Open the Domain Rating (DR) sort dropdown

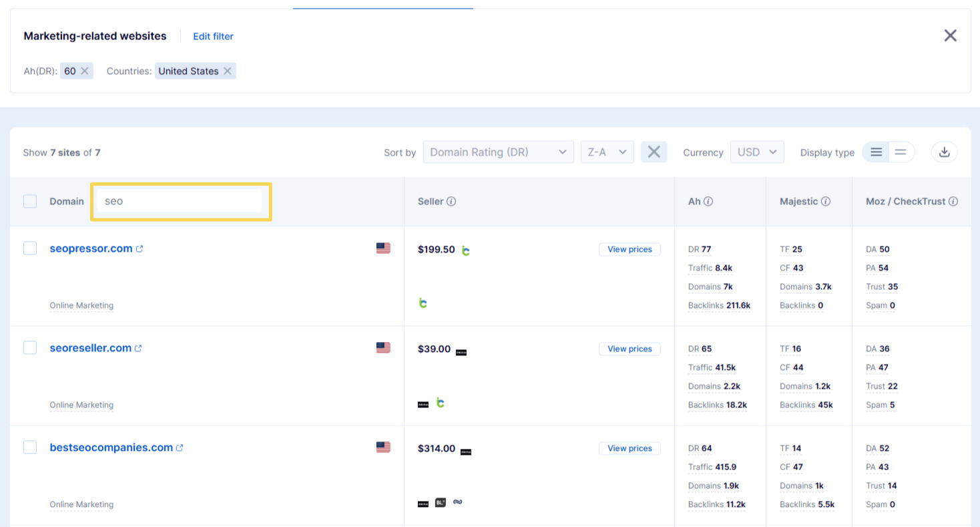pos(498,152)
